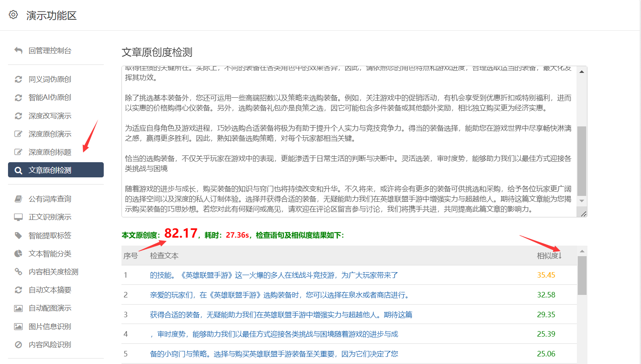Click the edit icon beside 深度原创演示
The width and height of the screenshot is (641, 364).
[x=18, y=134]
